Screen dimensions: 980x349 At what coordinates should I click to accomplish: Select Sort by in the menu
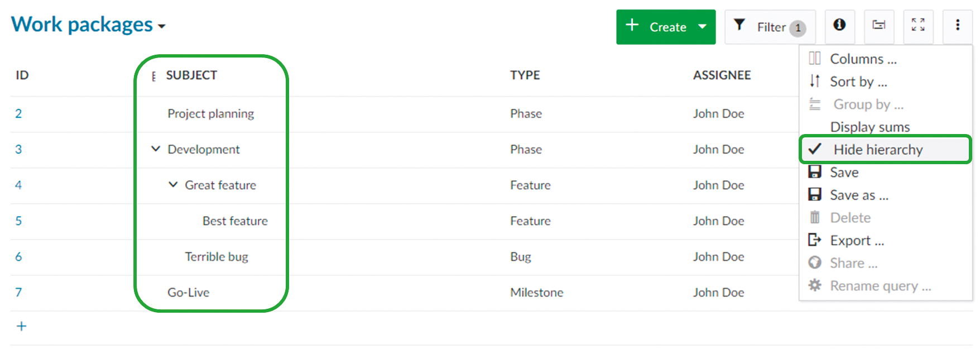click(x=858, y=82)
